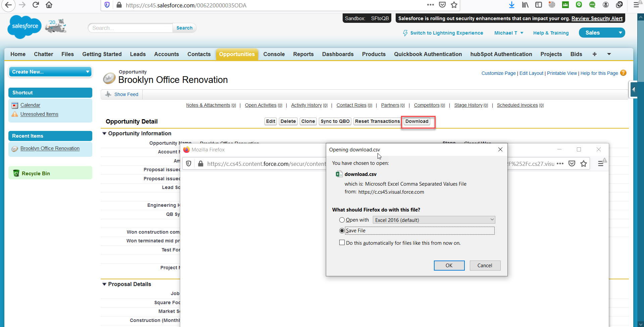The width and height of the screenshot is (644, 327).
Task: Check Do this automatically for files like this
Action: coord(342,242)
